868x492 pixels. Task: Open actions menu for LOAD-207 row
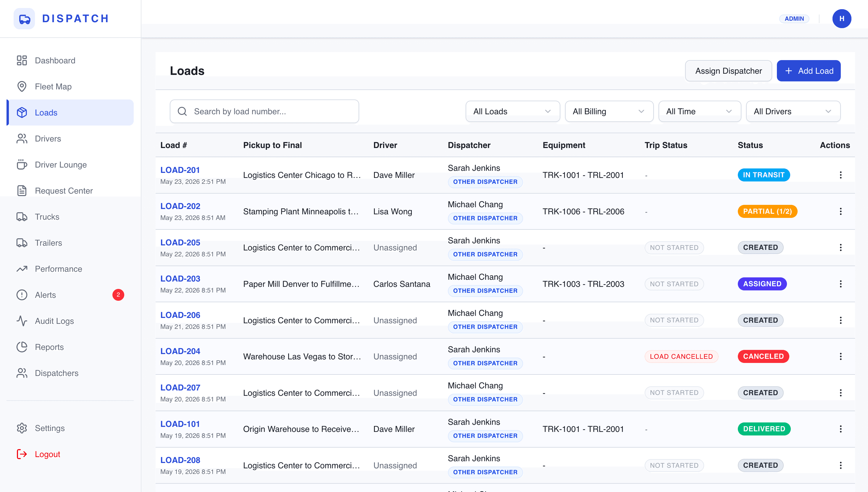coord(840,393)
